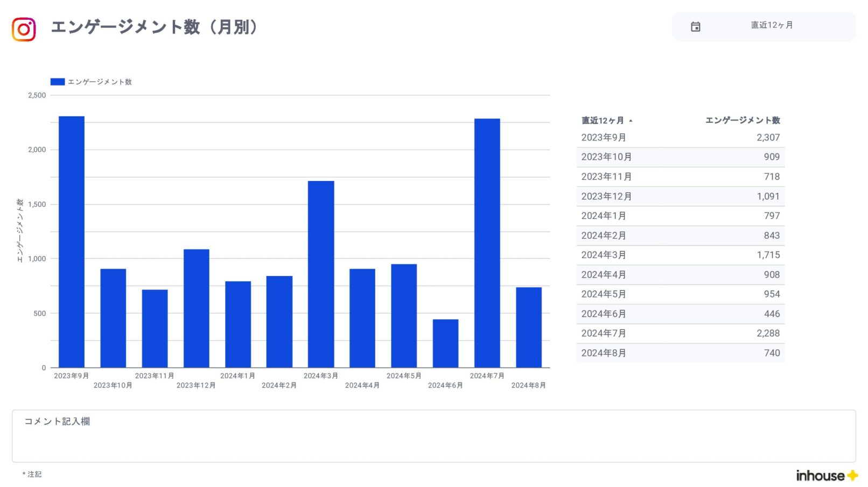Viewport: 868px width, 487px height.
Task: Click the 2024年3月 row showing 1,715
Action: coord(680,255)
